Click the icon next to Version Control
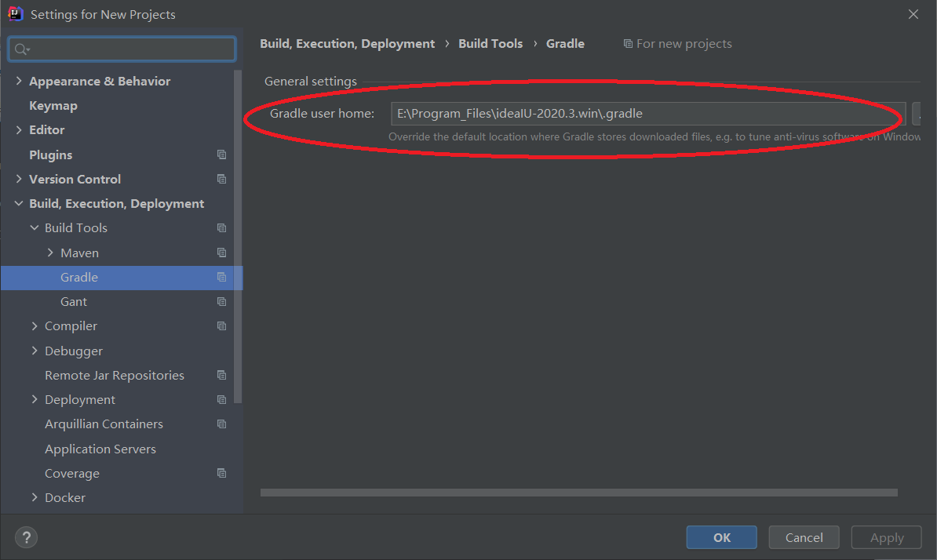The image size is (937, 560). 221,179
